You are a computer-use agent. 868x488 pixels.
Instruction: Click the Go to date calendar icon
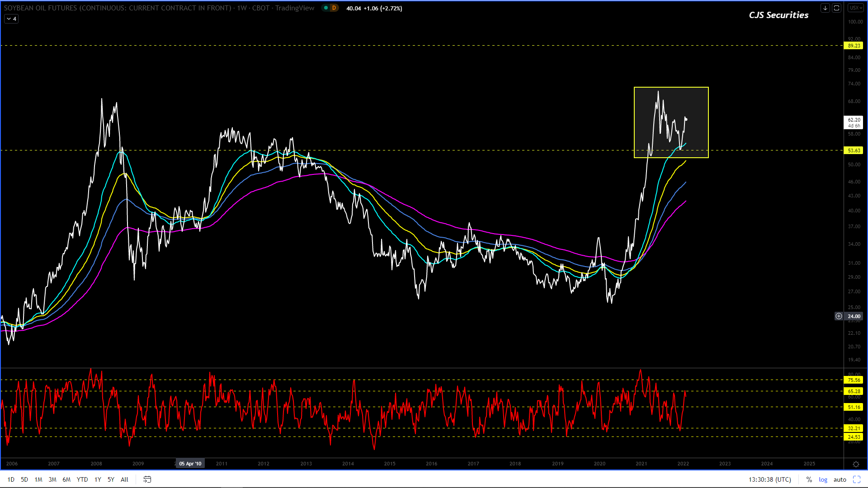[147, 479]
